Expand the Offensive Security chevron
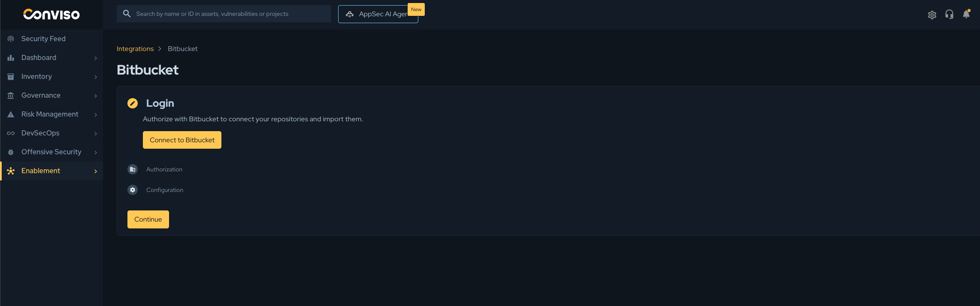The width and height of the screenshot is (980, 306). [x=96, y=152]
